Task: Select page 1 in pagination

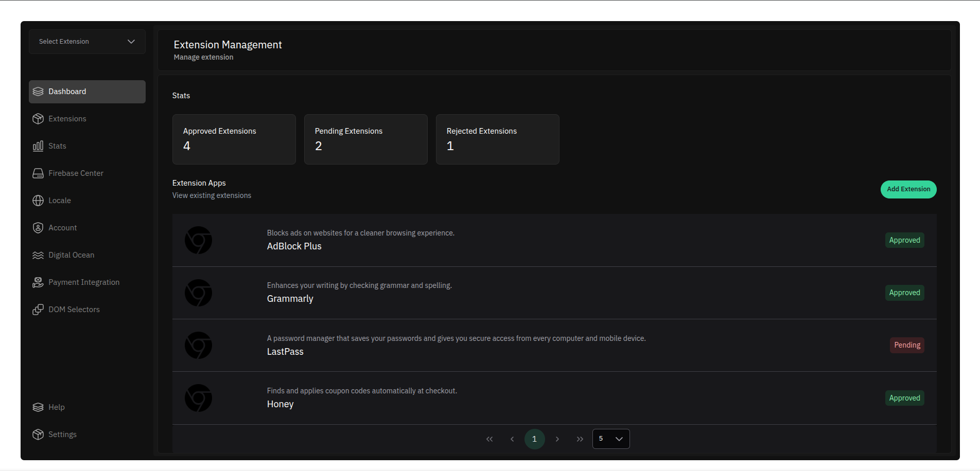Action: pyautogui.click(x=534, y=439)
